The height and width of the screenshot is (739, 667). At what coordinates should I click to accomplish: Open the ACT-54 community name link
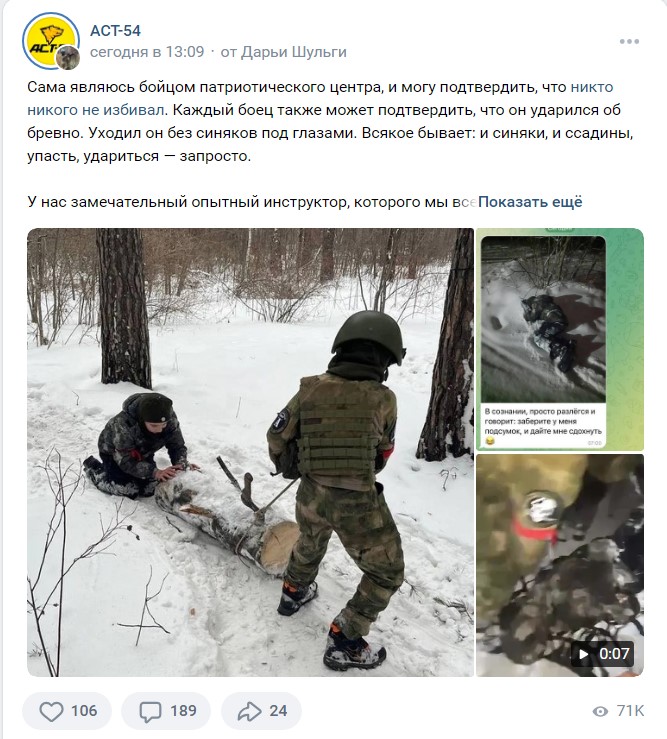[115, 31]
